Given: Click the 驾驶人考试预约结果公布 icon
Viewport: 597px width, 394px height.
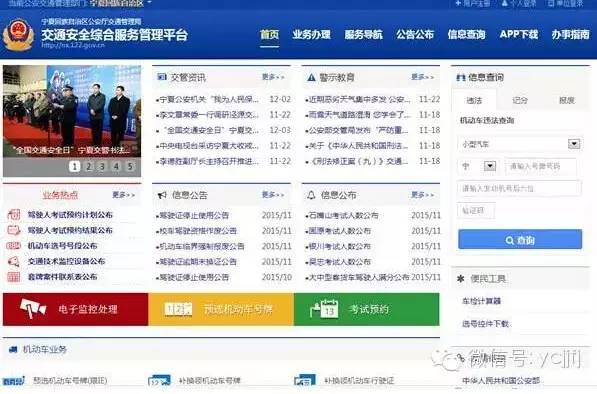Looking at the screenshot, I should [x=14, y=230].
